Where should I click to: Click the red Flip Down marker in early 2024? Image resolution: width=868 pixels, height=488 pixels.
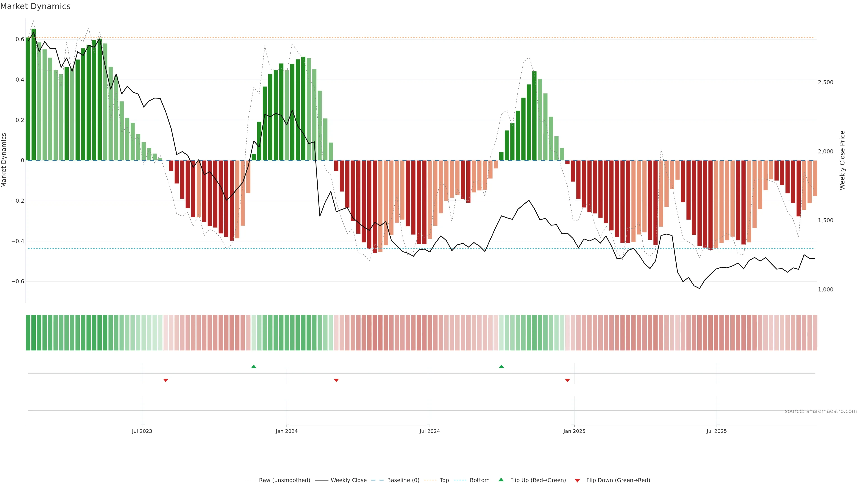coord(336,380)
